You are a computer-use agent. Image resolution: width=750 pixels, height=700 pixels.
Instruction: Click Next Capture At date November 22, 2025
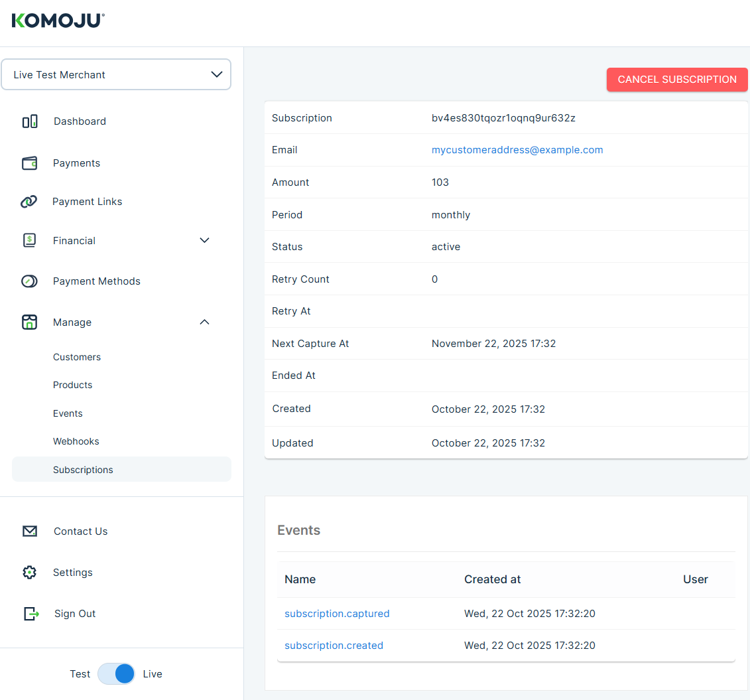[x=493, y=344]
